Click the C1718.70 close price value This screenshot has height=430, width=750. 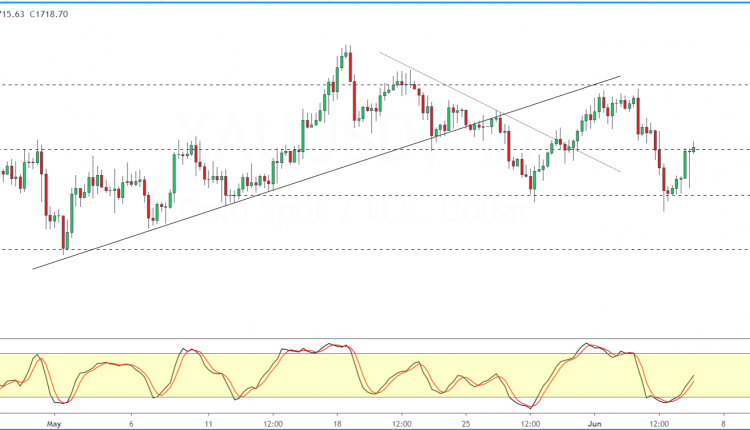[x=49, y=14]
